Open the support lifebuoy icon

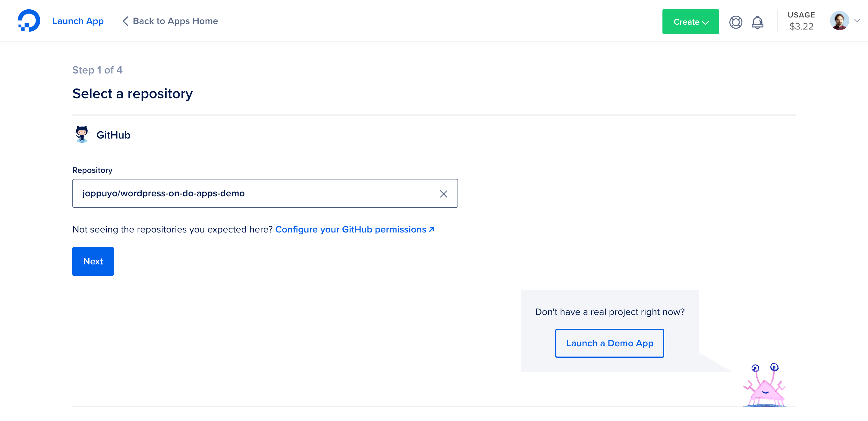(x=736, y=22)
